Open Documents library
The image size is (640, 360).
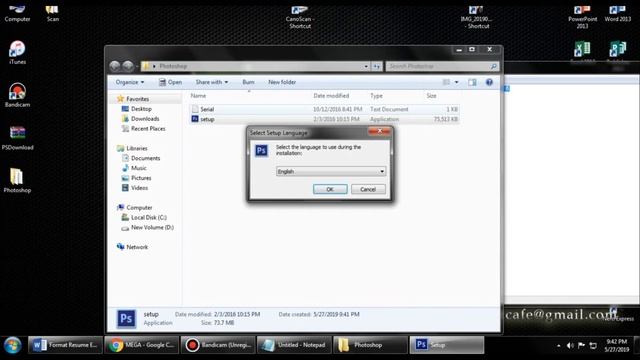point(145,158)
